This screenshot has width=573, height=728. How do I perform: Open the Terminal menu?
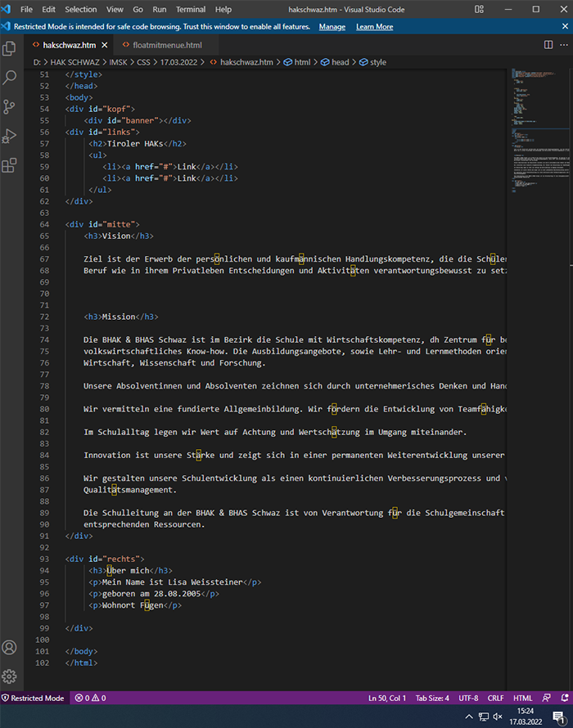coord(191,9)
